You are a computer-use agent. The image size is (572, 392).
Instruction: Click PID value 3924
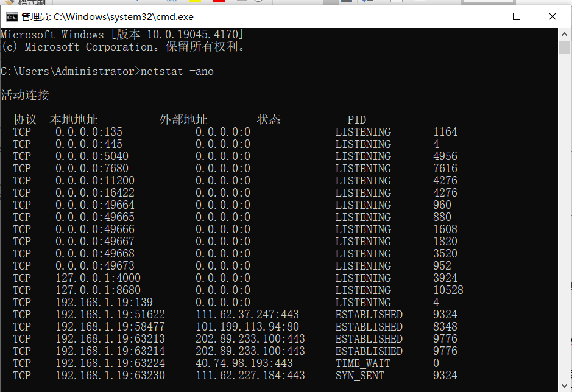(445, 278)
